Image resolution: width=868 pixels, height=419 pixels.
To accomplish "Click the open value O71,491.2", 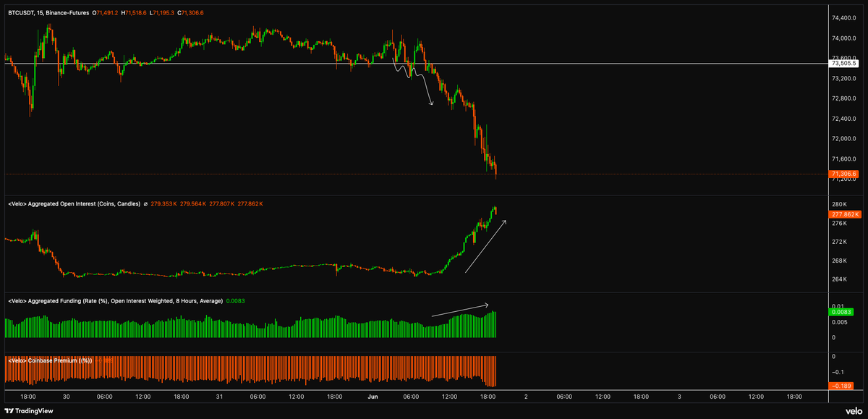I will pyautogui.click(x=104, y=13).
